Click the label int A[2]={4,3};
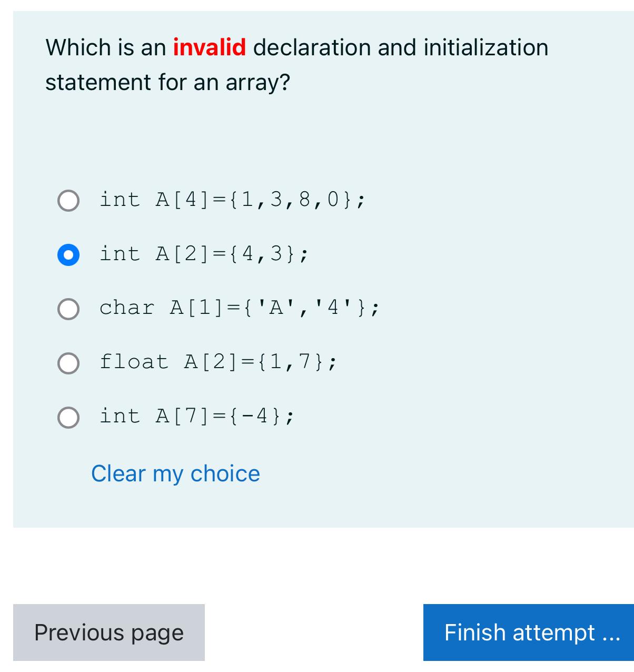Screen dimensions: 634x672 203,254
